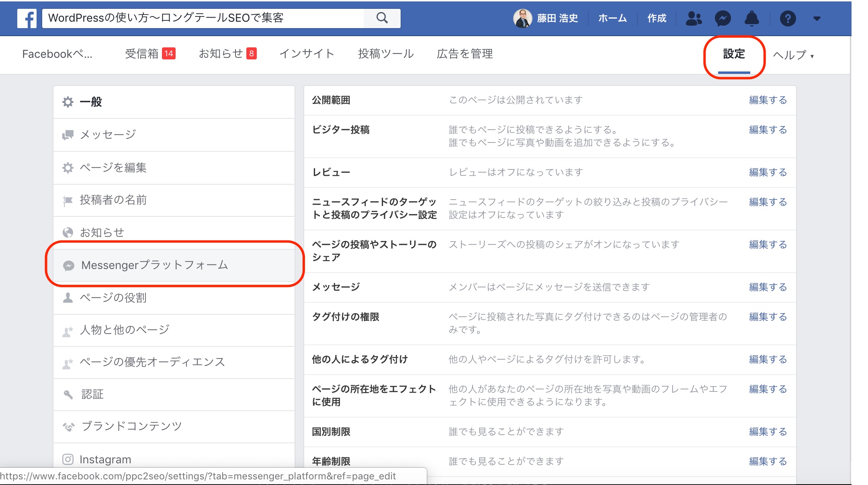Click 編集する for ニュースフィードのターゲット
The width and height of the screenshot is (868, 485).
768,202
